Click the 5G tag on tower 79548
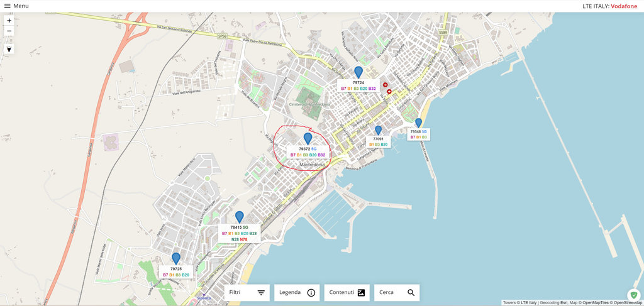 [425, 131]
